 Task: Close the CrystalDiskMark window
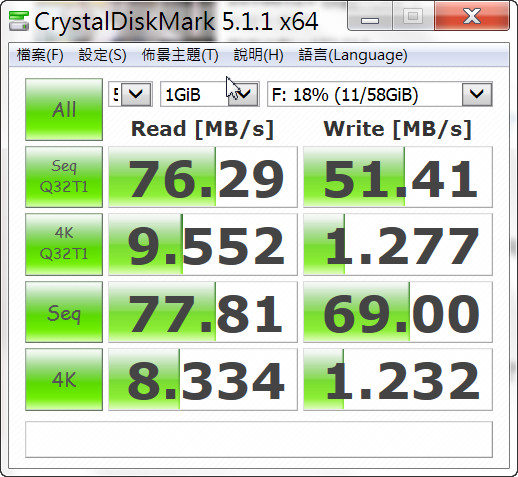point(472,17)
